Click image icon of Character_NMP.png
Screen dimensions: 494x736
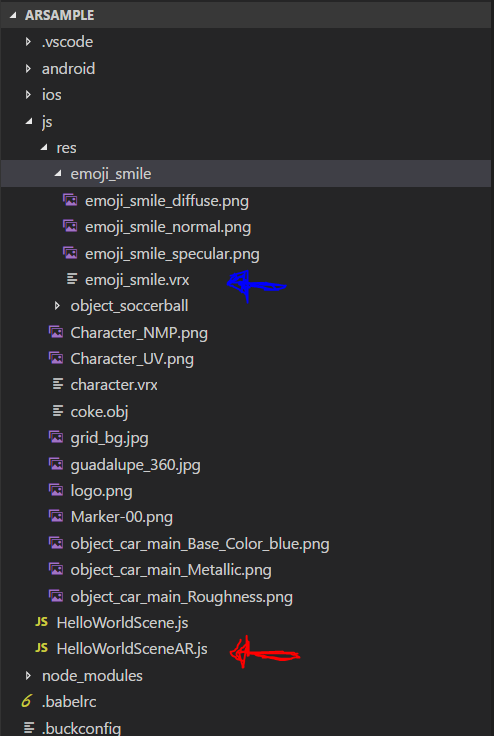pos(56,333)
